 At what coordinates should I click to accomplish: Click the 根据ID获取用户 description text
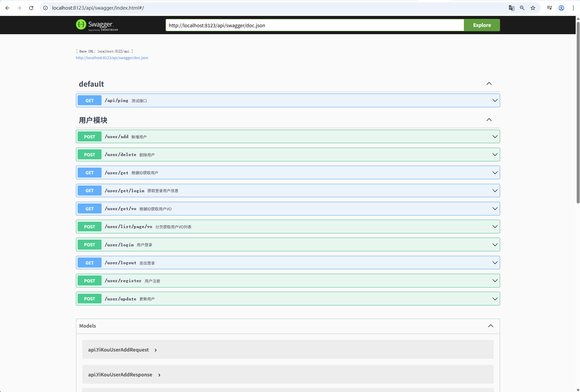tap(145, 173)
